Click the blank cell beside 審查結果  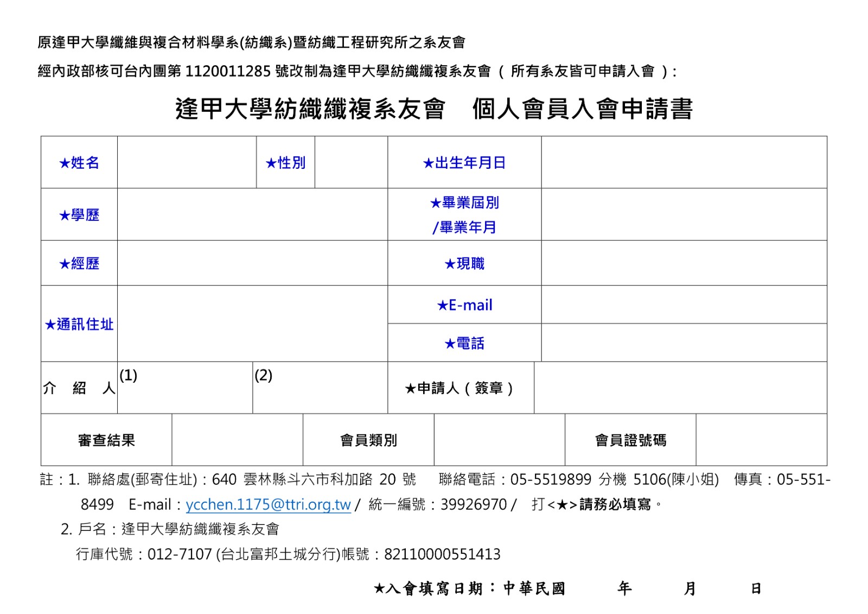(x=237, y=440)
